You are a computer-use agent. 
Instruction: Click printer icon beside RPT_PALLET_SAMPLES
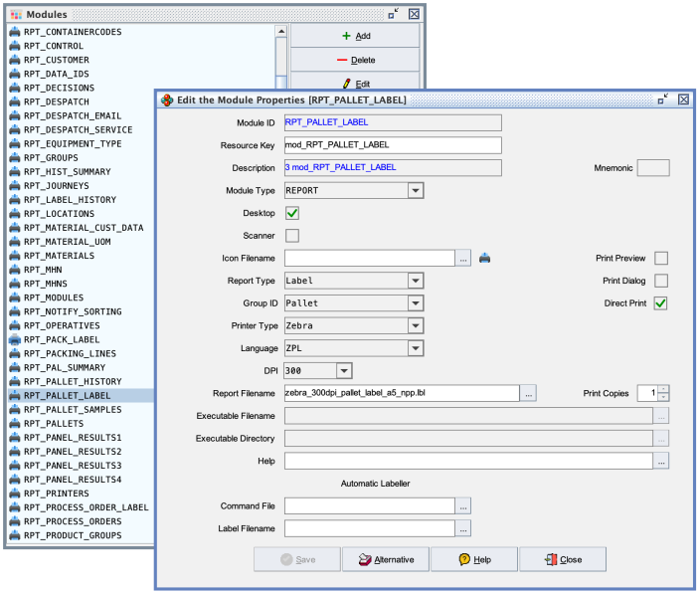coord(15,409)
